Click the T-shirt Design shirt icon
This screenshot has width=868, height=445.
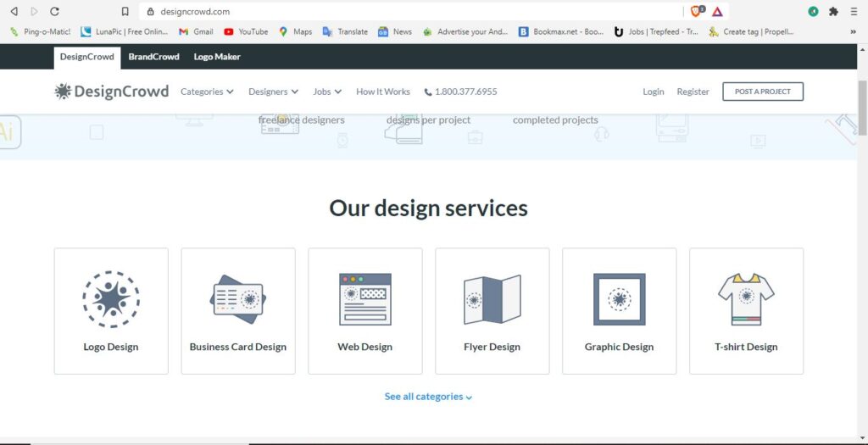click(746, 299)
